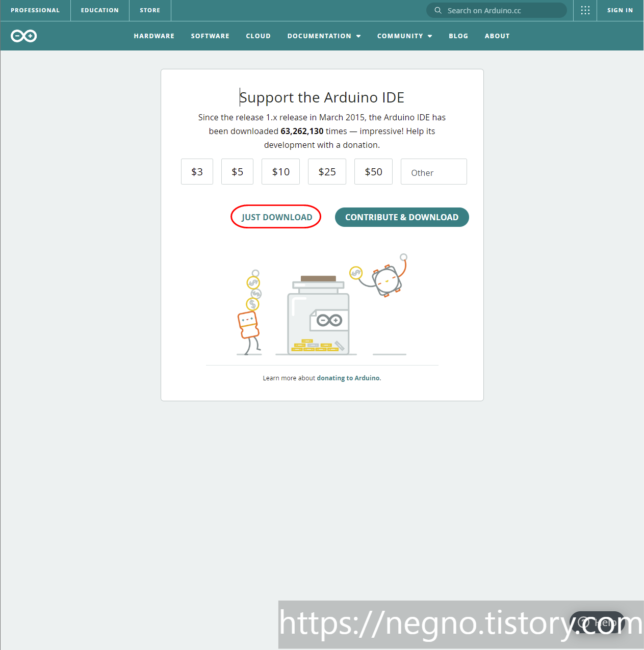
Task: Open the Blog menu item
Action: [x=458, y=36]
